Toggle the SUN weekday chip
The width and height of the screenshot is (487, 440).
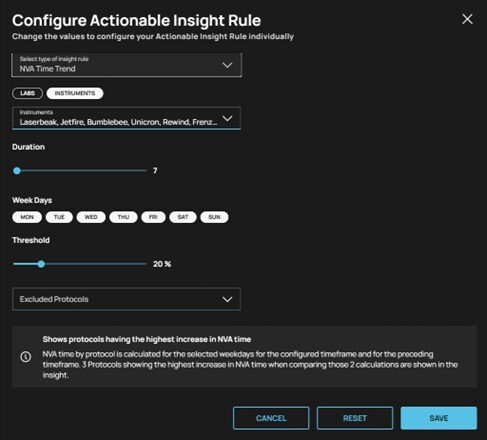tap(214, 217)
